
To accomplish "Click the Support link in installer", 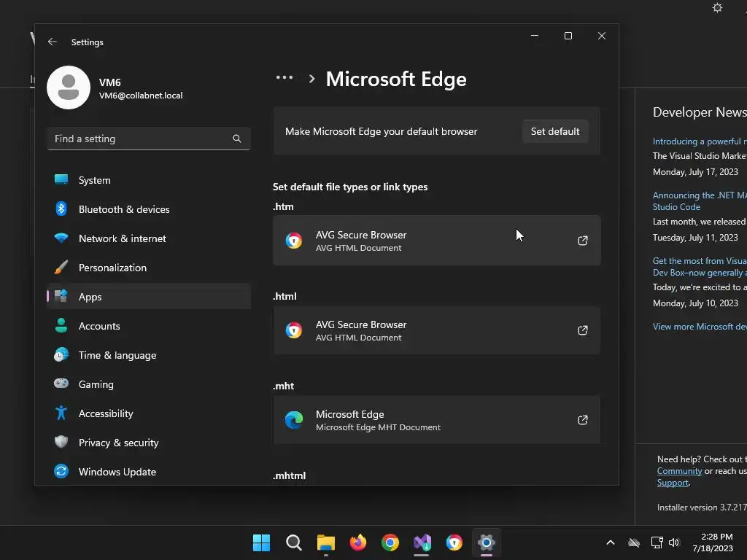I will point(673,483).
